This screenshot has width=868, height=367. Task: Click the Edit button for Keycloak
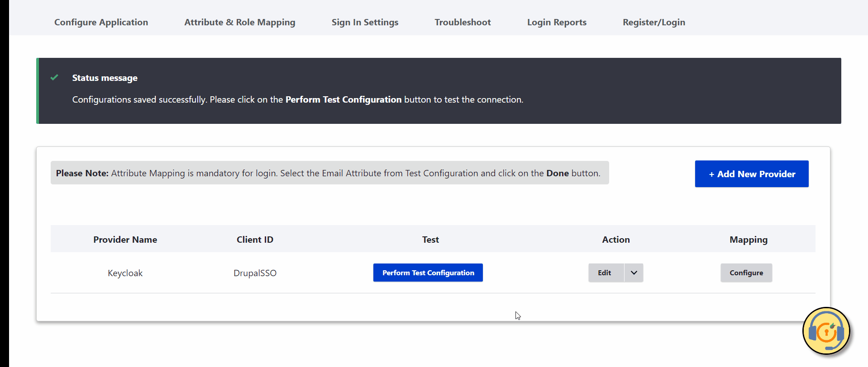[604, 273]
